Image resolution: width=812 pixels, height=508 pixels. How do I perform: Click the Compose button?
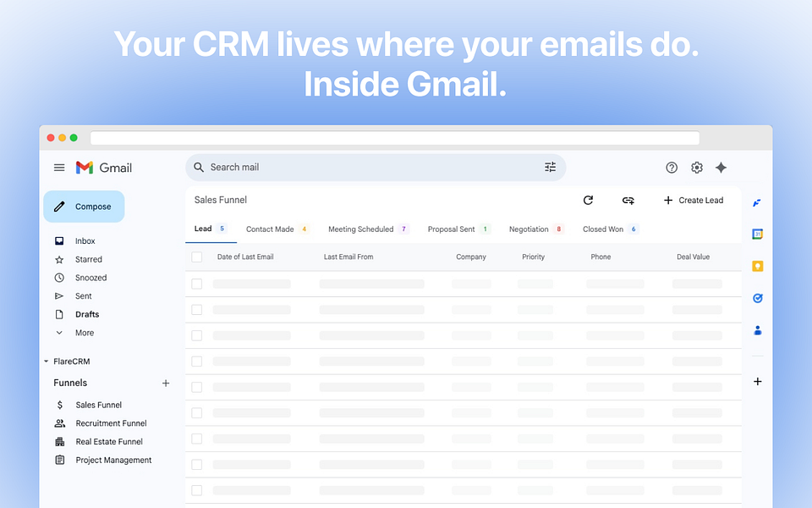(84, 207)
